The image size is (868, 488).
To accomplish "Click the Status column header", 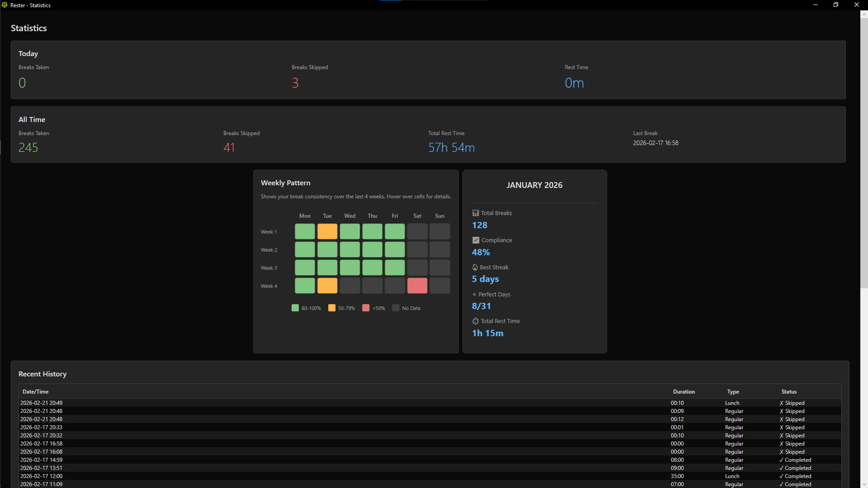I will point(789,392).
